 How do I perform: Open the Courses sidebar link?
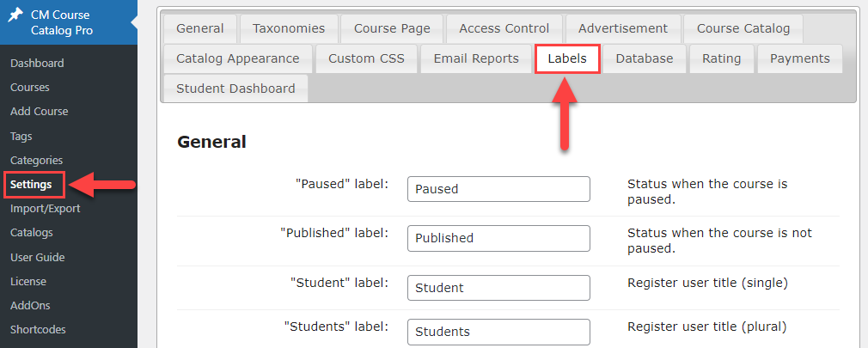coord(30,88)
